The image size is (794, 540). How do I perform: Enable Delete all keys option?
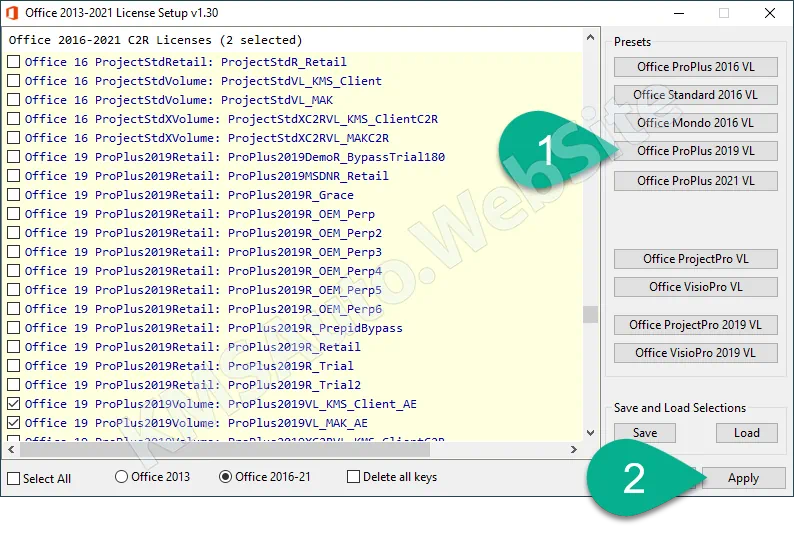(353, 477)
